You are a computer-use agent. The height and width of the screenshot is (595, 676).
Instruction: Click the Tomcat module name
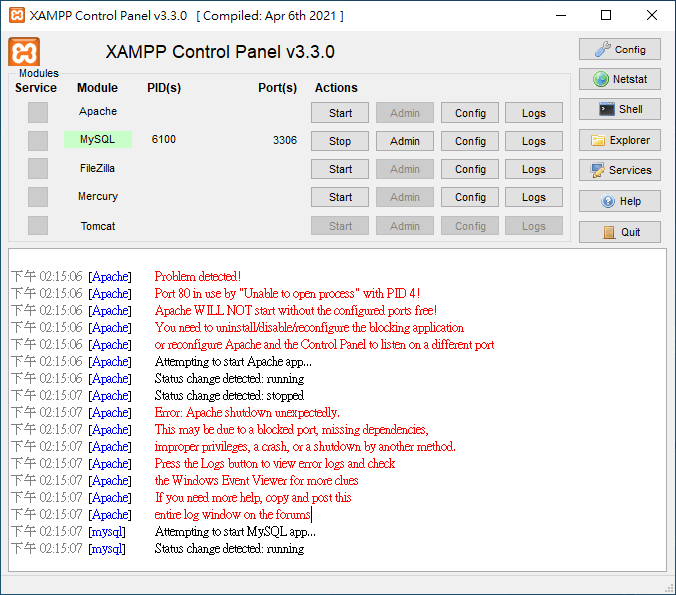[98, 226]
